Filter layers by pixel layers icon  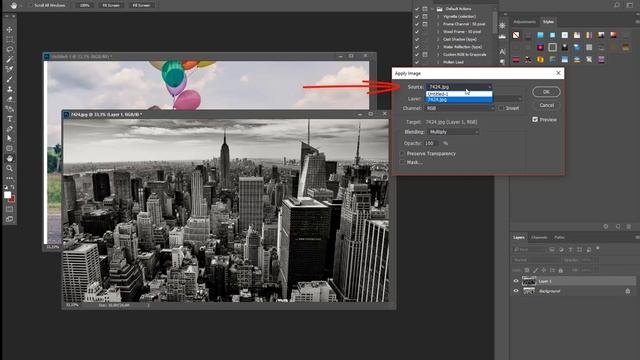552,249
